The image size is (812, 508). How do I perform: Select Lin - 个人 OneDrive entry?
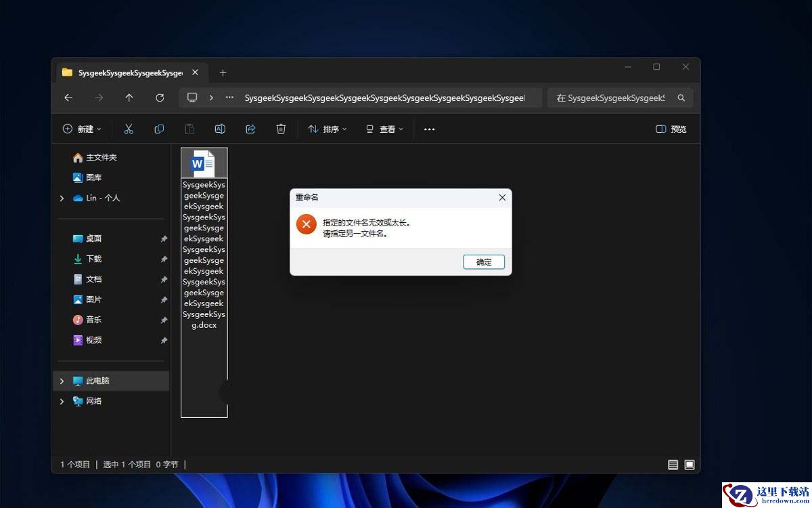[96, 198]
